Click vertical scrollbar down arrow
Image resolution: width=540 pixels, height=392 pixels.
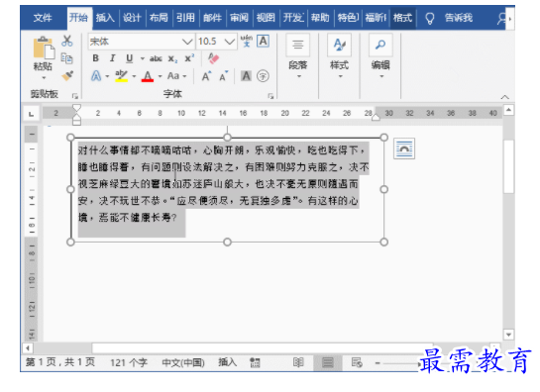point(508,335)
